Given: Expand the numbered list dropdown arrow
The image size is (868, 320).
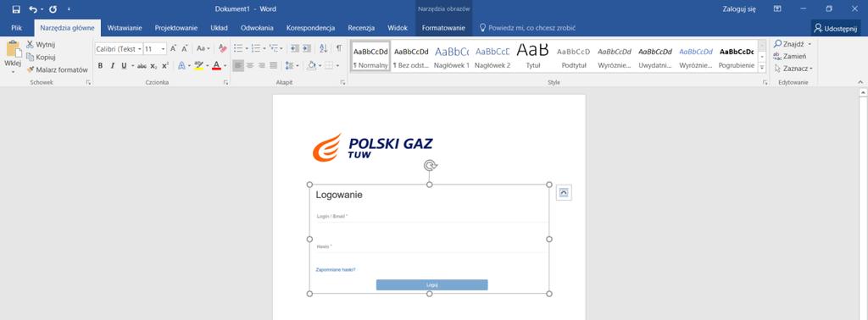Looking at the screenshot, I should point(264,48).
